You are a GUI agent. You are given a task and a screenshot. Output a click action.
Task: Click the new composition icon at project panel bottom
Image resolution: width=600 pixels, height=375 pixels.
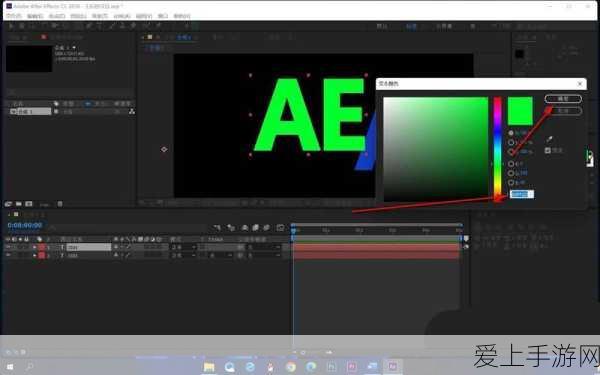click(x=28, y=204)
